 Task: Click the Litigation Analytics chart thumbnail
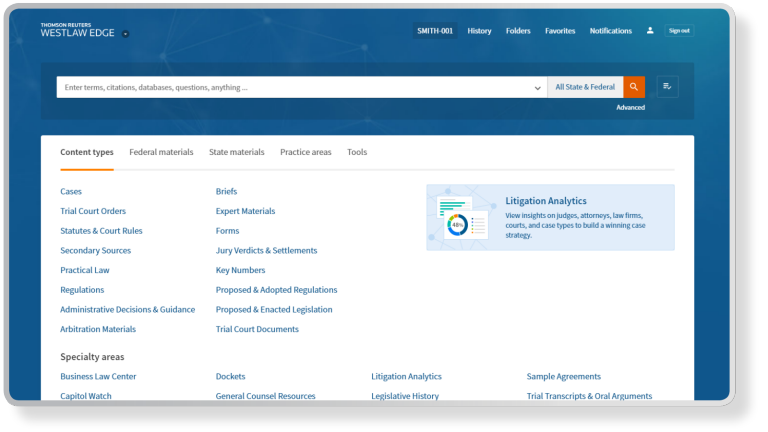[461, 218]
